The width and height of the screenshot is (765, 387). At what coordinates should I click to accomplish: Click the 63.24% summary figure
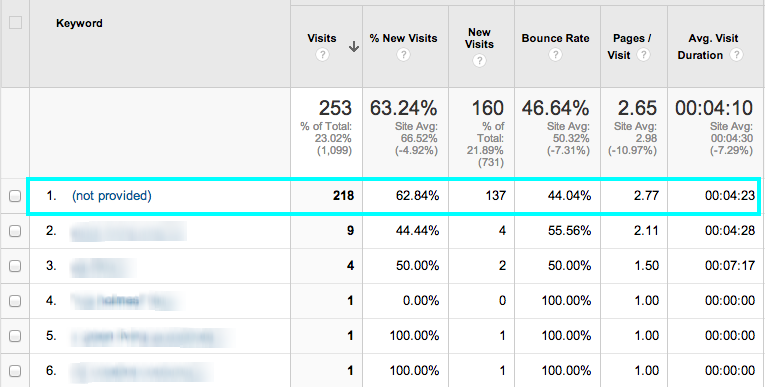(x=403, y=108)
